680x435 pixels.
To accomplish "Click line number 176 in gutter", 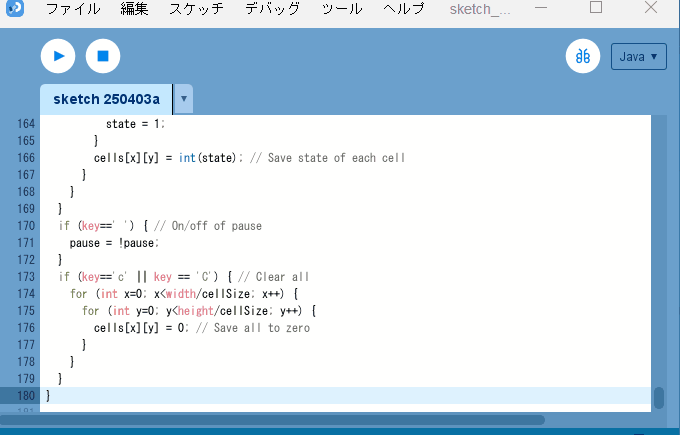I will click(x=26, y=327).
